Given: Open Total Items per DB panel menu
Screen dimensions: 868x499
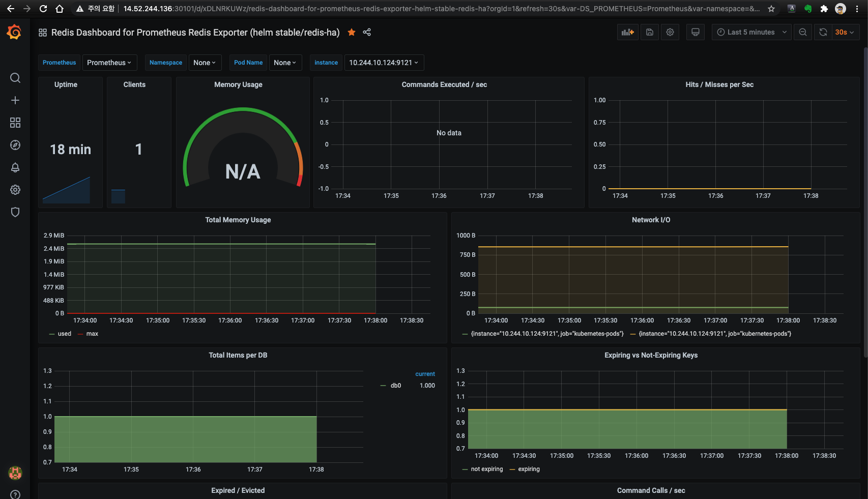Looking at the screenshot, I should coord(238,355).
